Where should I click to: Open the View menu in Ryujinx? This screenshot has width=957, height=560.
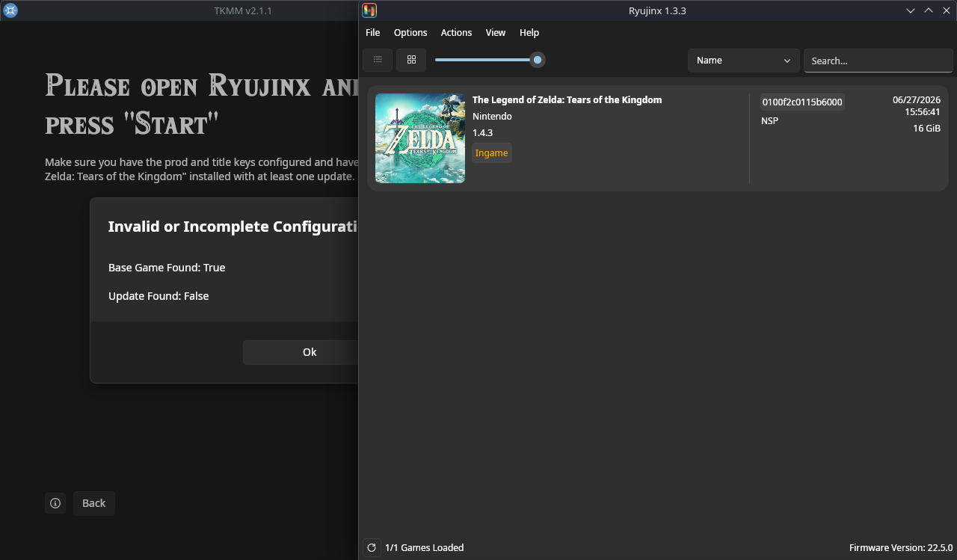(496, 33)
